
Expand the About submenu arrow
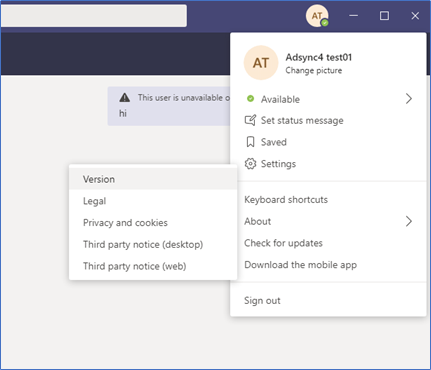pos(409,221)
